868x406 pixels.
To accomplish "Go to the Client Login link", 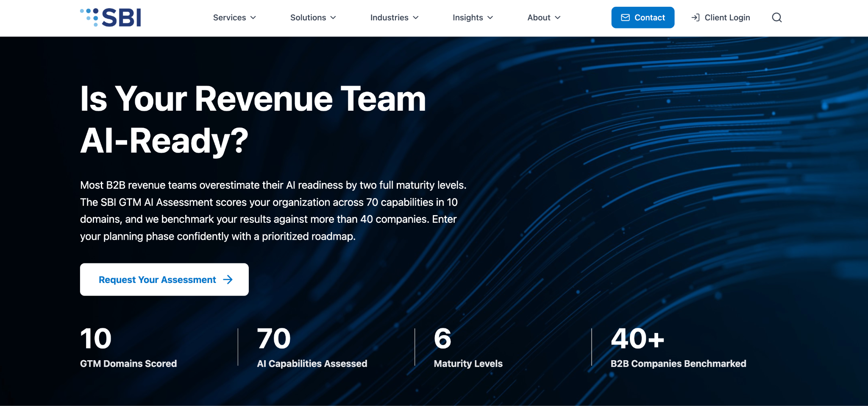I will pyautogui.click(x=721, y=17).
